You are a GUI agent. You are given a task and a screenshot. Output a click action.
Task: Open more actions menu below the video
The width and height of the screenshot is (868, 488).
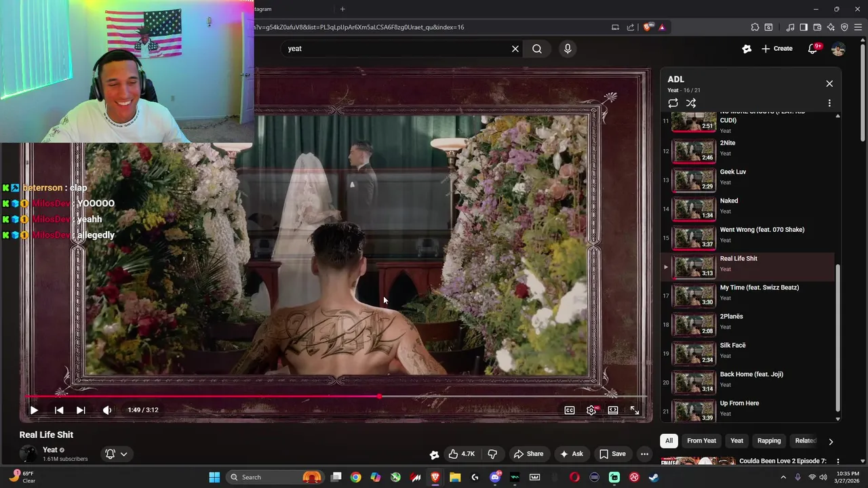(x=645, y=454)
